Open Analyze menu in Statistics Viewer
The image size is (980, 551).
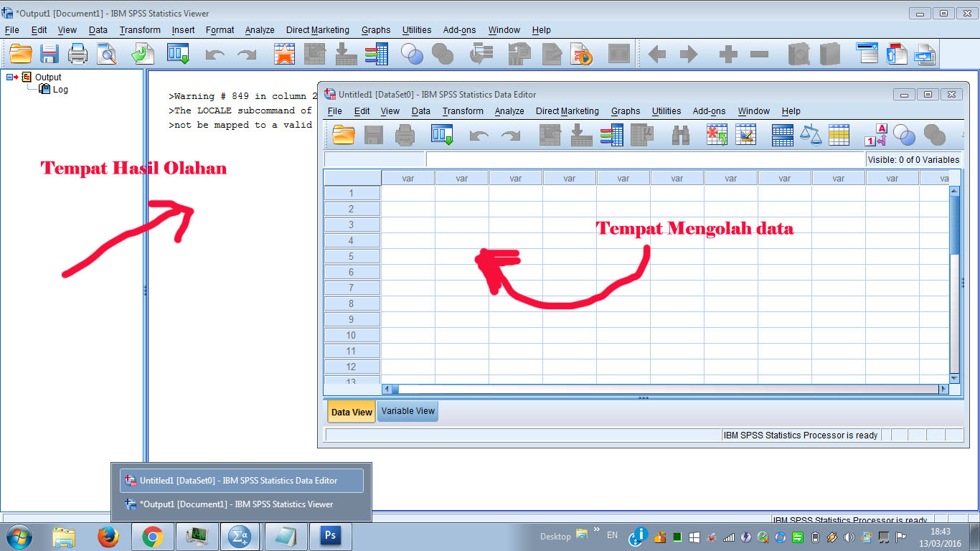(260, 30)
